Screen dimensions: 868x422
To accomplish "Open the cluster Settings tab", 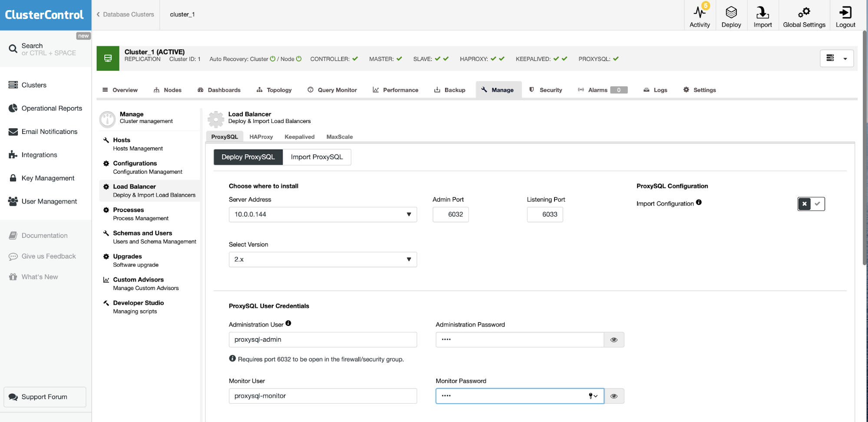I will pyautogui.click(x=700, y=90).
